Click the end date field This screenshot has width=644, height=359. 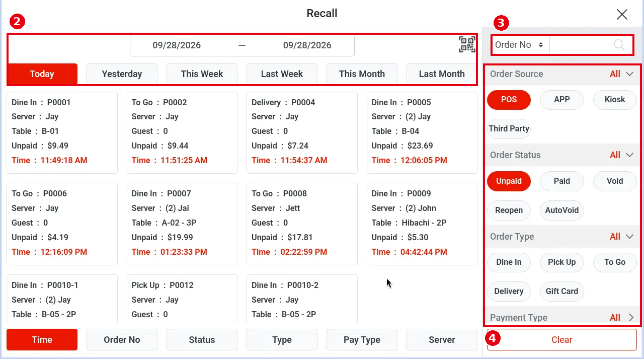pyautogui.click(x=307, y=45)
